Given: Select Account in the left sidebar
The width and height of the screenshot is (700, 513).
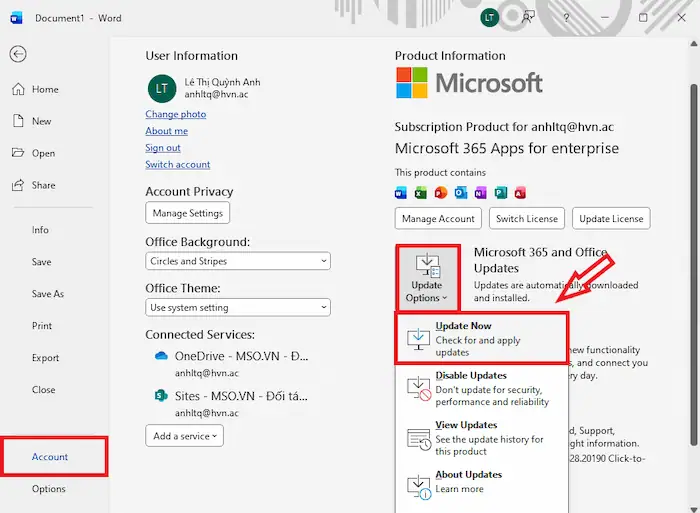Looking at the screenshot, I should [50, 457].
